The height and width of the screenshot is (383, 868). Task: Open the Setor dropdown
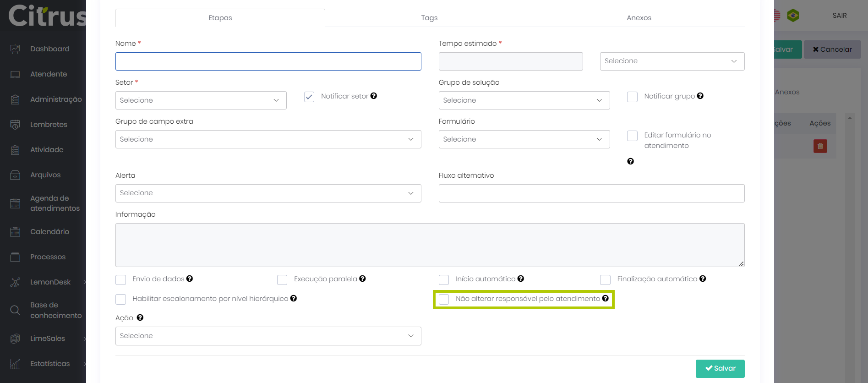201,100
